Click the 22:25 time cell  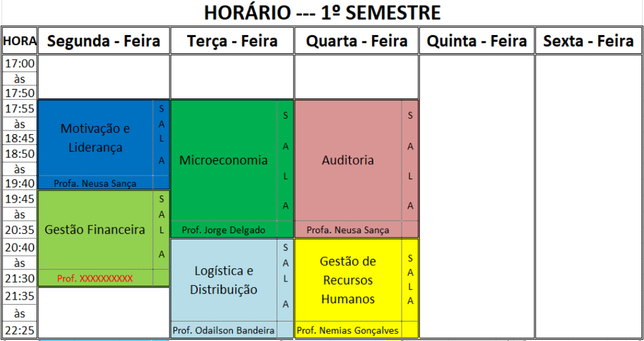(19, 330)
